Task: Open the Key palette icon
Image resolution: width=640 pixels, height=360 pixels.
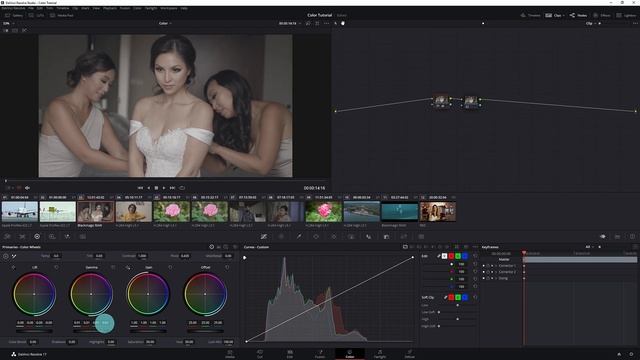Action: click(x=386, y=236)
